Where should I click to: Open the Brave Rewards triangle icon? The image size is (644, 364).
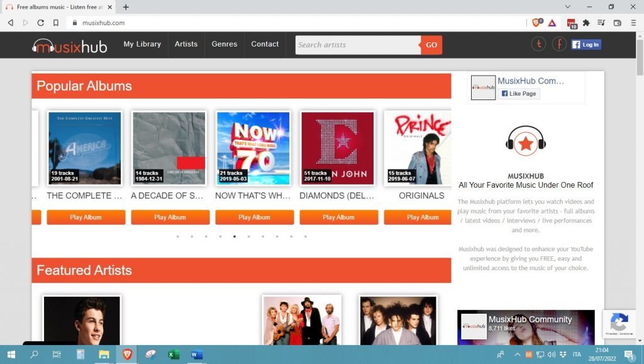click(x=552, y=23)
